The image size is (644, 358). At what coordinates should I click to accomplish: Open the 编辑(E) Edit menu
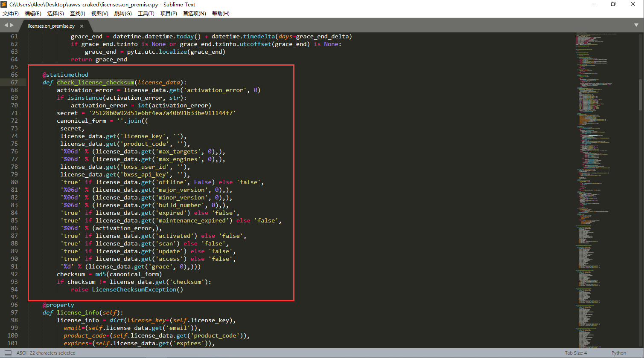coord(33,14)
